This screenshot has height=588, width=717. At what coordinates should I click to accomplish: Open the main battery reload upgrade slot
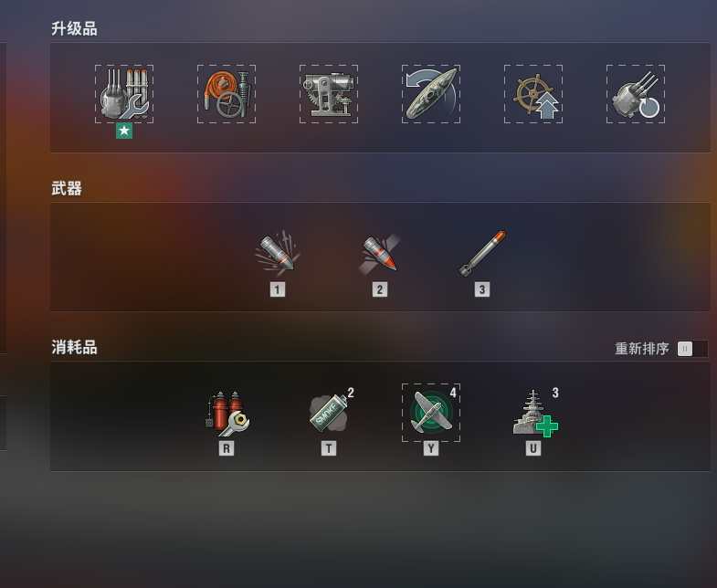(636, 94)
